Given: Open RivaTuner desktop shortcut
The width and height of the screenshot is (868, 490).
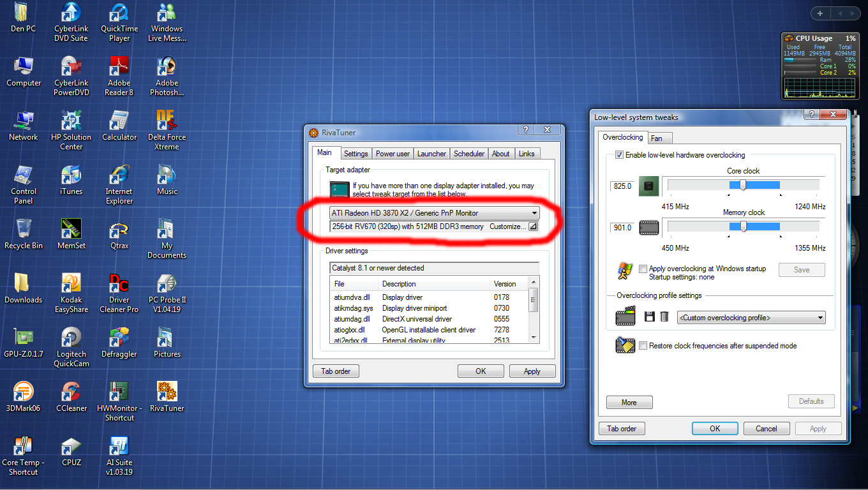Looking at the screenshot, I should click(167, 397).
